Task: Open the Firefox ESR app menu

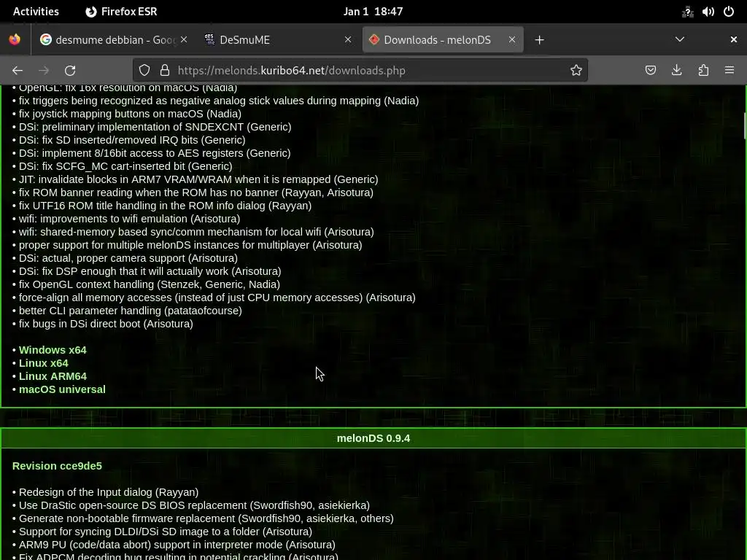Action: tap(122, 12)
